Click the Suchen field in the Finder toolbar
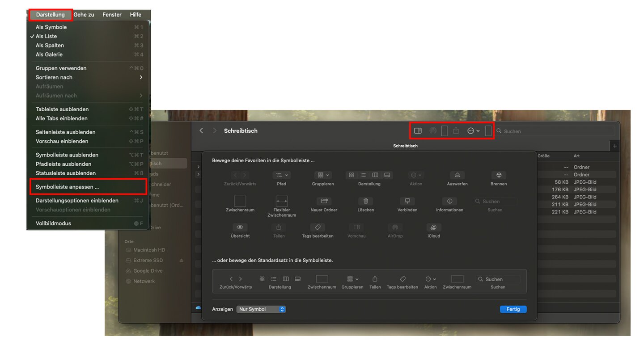The height and width of the screenshot is (362, 644). [555, 131]
